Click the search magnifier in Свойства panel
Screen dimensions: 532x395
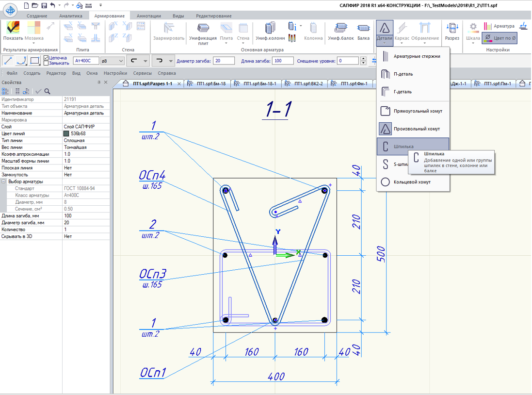[48, 91]
